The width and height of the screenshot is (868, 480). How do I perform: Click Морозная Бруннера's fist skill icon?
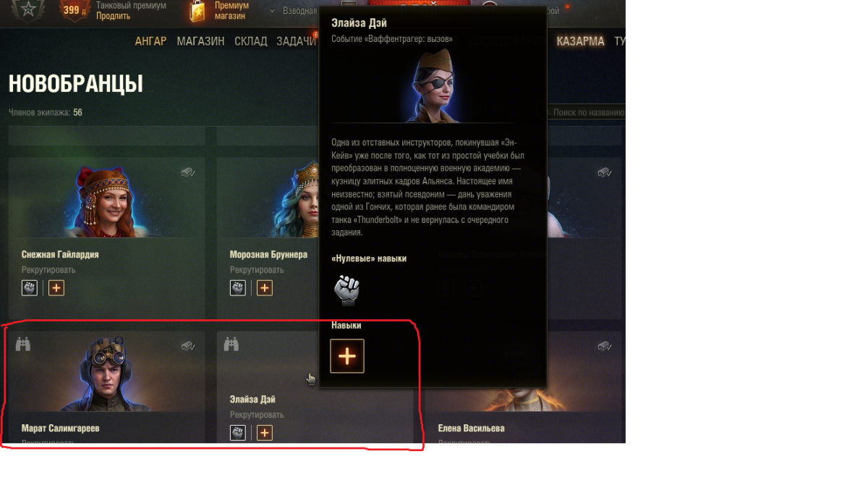point(238,287)
